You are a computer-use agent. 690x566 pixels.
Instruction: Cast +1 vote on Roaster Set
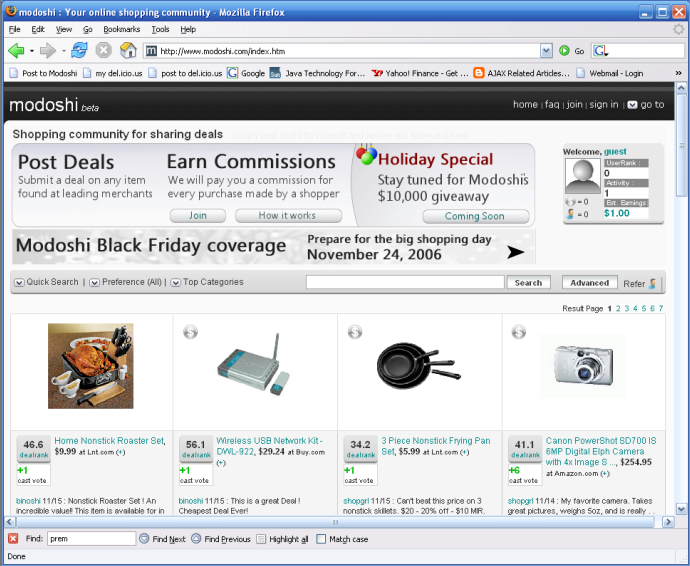[33, 475]
